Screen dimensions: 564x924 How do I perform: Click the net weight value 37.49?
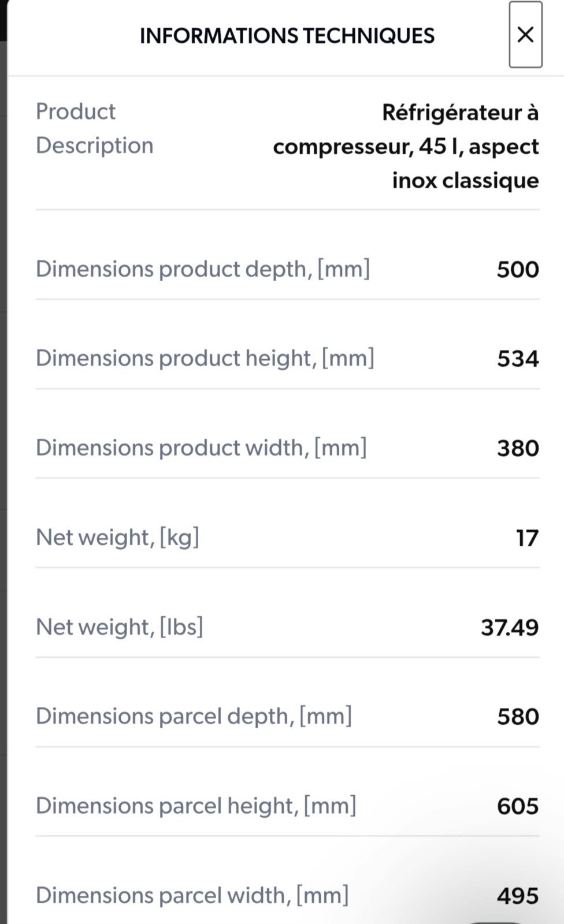point(510,627)
